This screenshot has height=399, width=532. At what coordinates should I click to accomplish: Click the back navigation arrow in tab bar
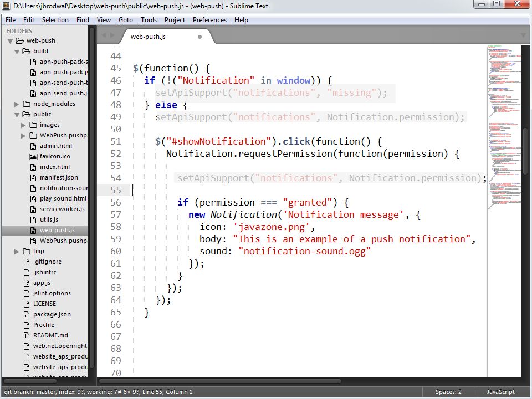[104, 35]
